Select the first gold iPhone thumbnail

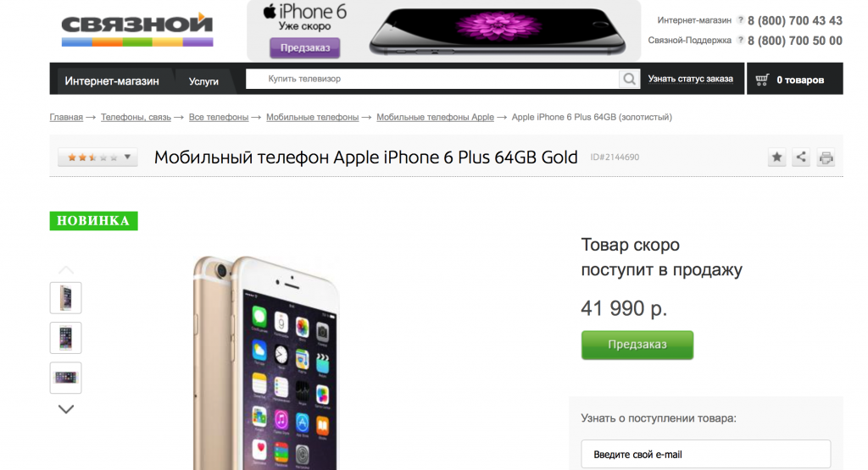[66, 298]
